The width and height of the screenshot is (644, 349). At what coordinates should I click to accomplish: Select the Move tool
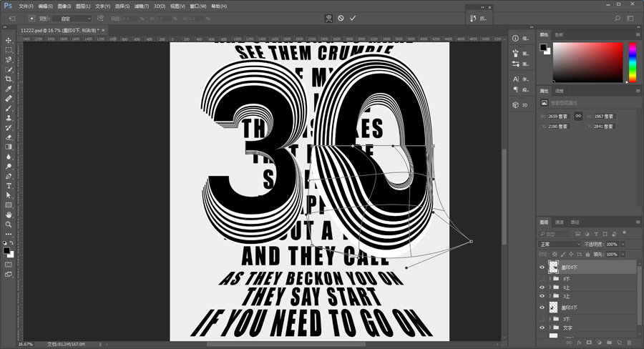coord(8,40)
